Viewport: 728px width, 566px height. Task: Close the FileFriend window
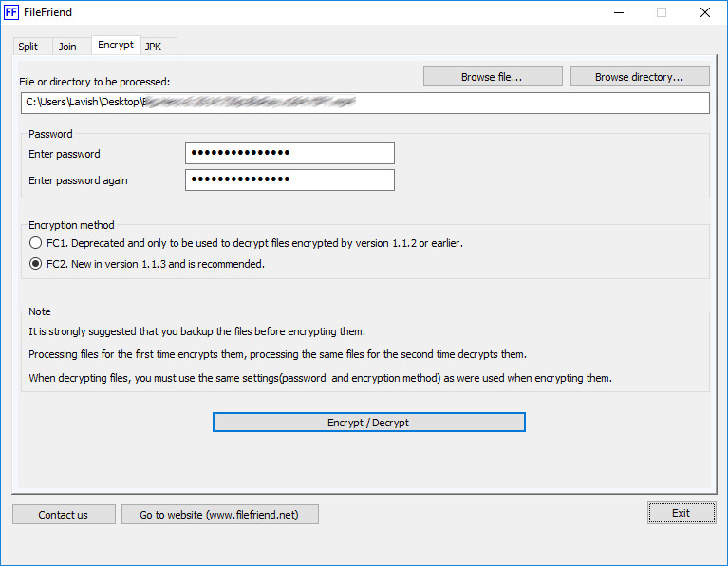point(705,12)
